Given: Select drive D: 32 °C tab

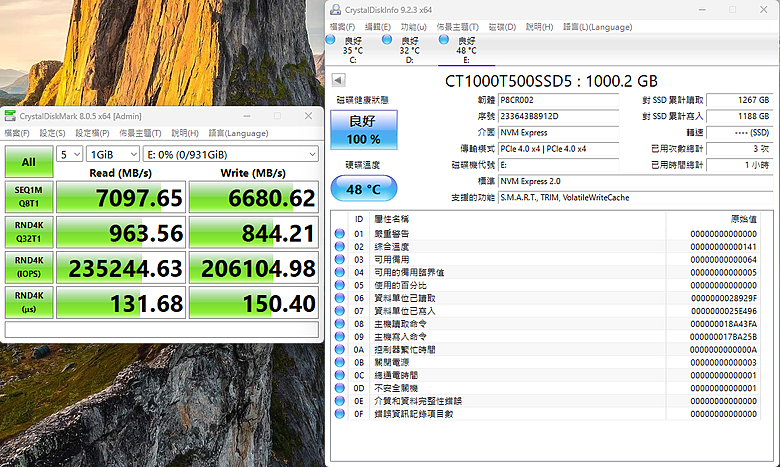Looking at the screenshot, I should coord(409,50).
